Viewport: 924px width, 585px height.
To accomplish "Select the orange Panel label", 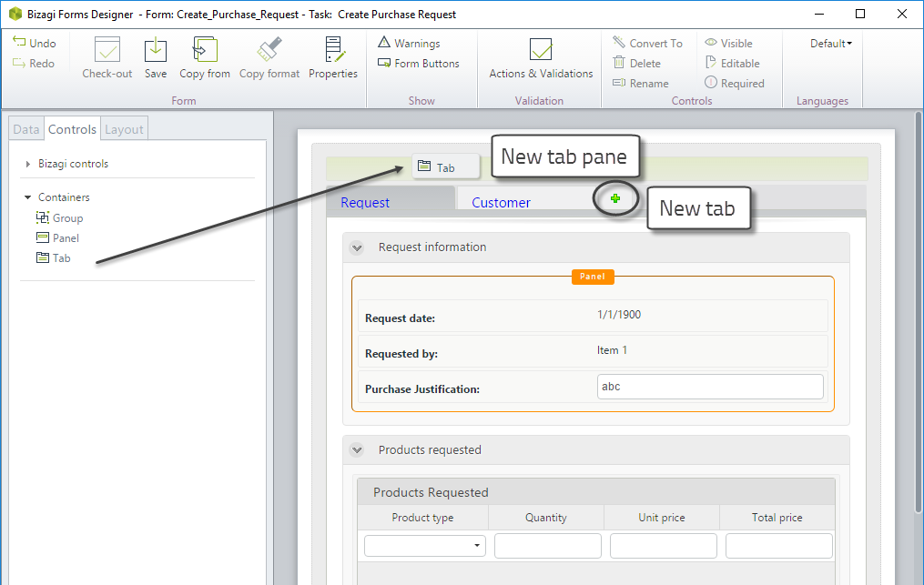I will 593,277.
